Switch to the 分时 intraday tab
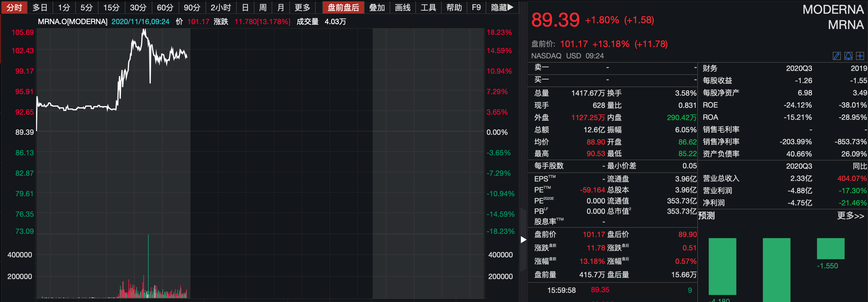The width and height of the screenshot is (868, 302). click(x=14, y=7)
